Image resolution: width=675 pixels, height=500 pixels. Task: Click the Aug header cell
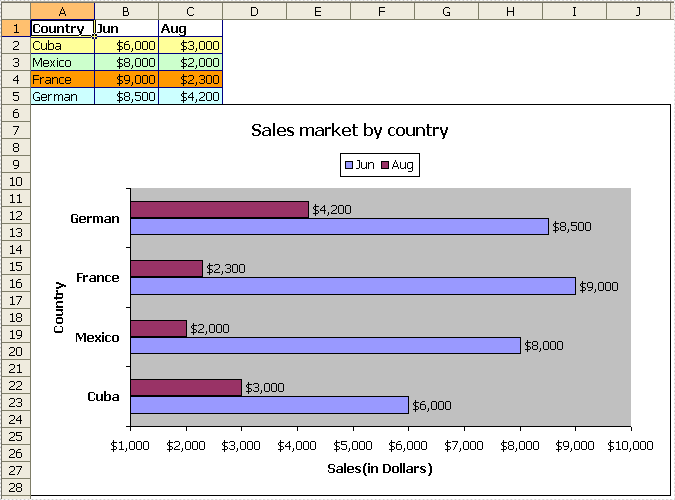(x=190, y=28)
